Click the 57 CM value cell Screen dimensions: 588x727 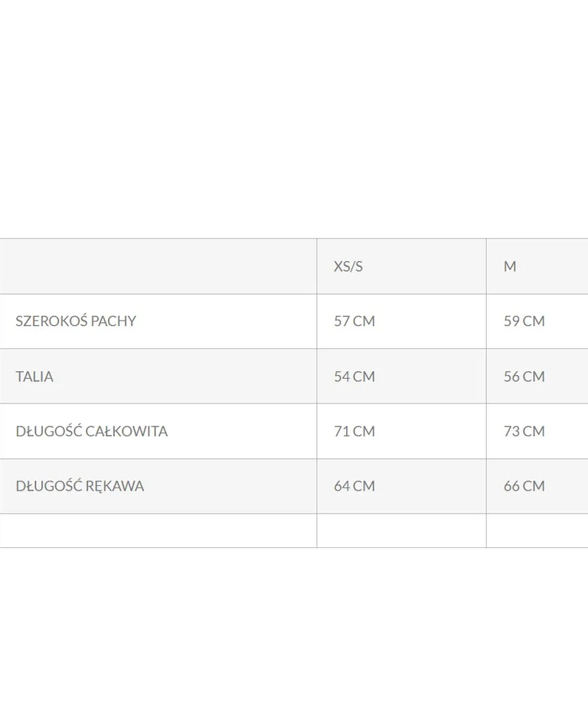click(354, 321)
